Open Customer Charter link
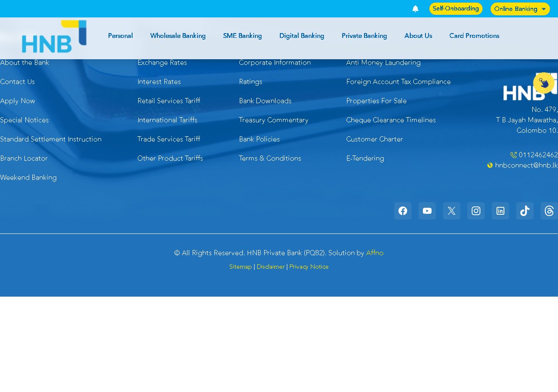 (374, 139)
